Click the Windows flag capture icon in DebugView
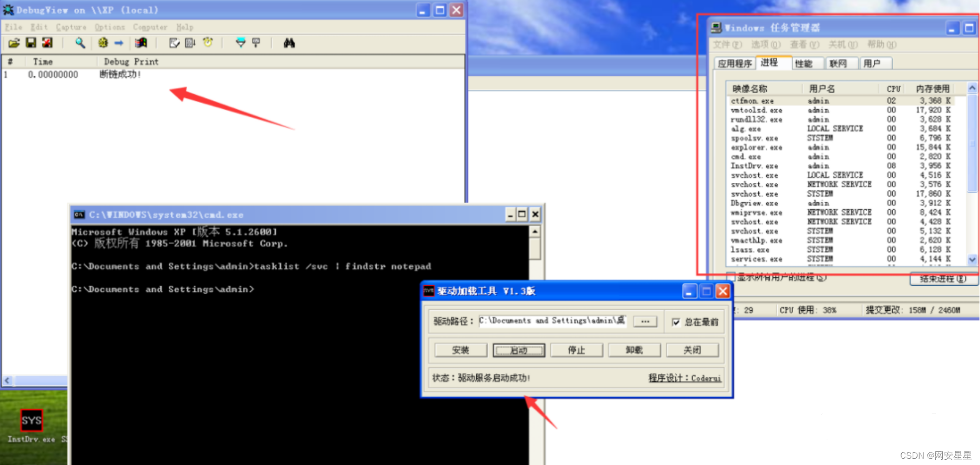 click(x=141, y=43)
